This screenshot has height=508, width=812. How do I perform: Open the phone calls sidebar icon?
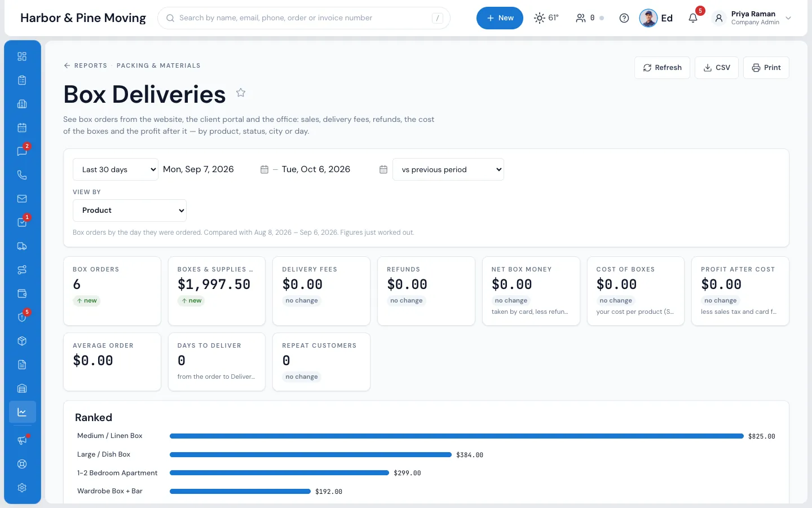pyautogui.click(x=22, y=175)
